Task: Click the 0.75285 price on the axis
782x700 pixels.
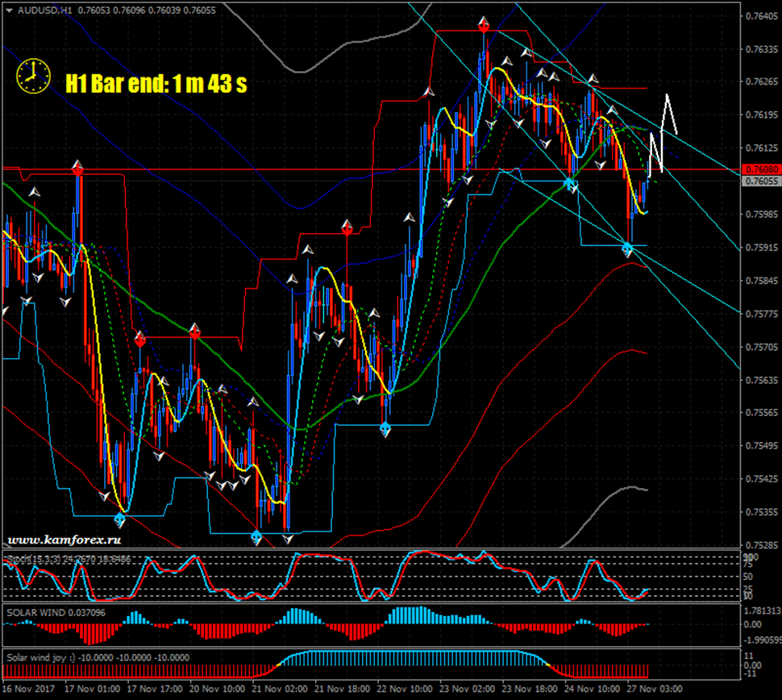Action: pos(762,545)
